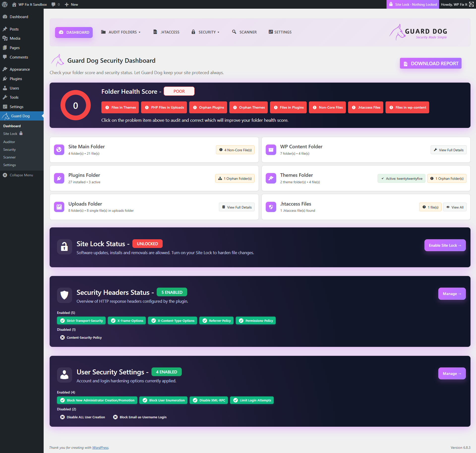Click the .htaccess Files shield icon
The image size is (476, 453).
point(271,207)
